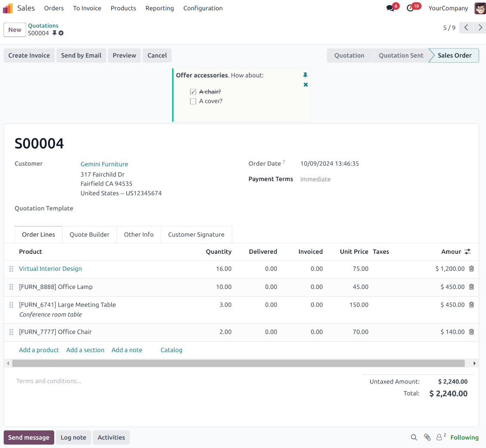Switch to the Other Info tab
Viewport: 486px width, 448px height.
138,235
